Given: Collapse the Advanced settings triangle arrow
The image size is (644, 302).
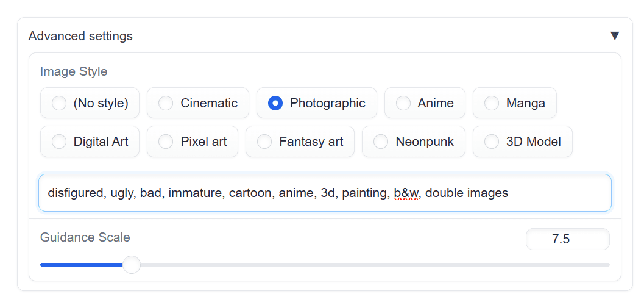Looking at the screenshot, I should coord(614,36).
